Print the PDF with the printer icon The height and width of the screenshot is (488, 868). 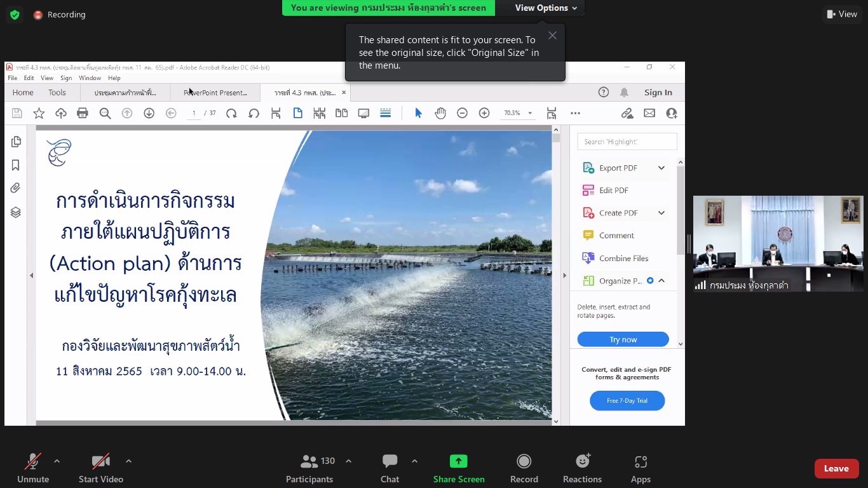click(83, 113)
